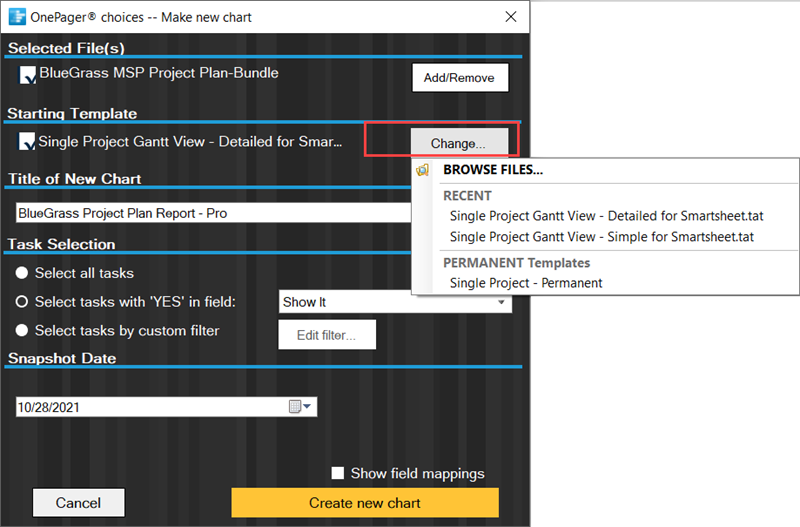Close the OnePager choices dialog
Viewport: 800px width, 527px height.
511,17
